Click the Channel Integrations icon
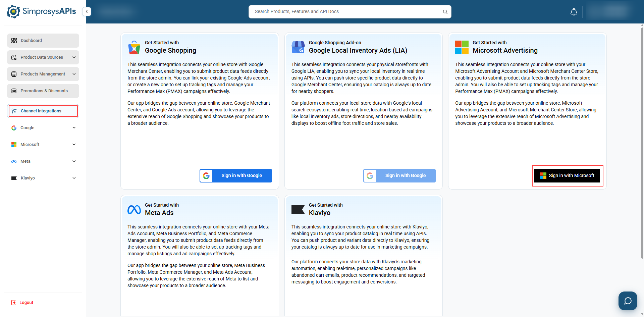The height and width of the screenshot is (317, 644). [14, 111]
